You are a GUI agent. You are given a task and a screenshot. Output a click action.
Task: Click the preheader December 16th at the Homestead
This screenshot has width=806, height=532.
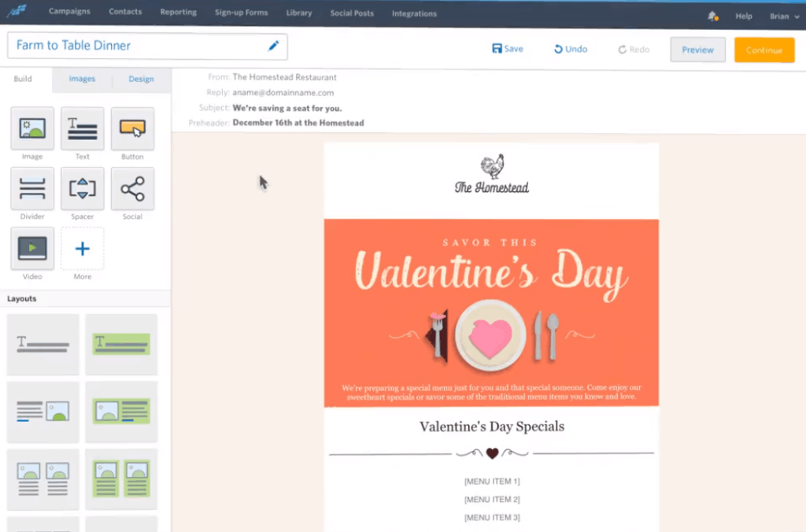point(298,123)
